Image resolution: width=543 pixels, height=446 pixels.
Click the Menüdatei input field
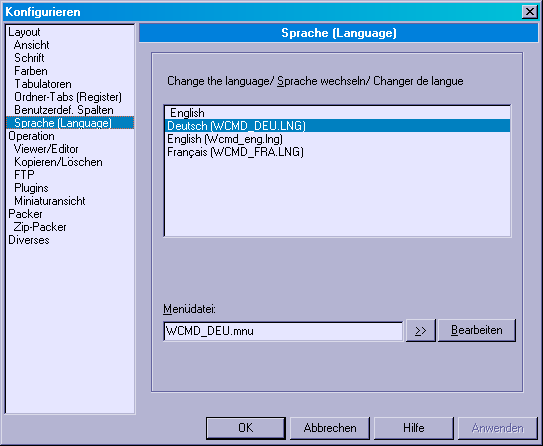point(283,331)
